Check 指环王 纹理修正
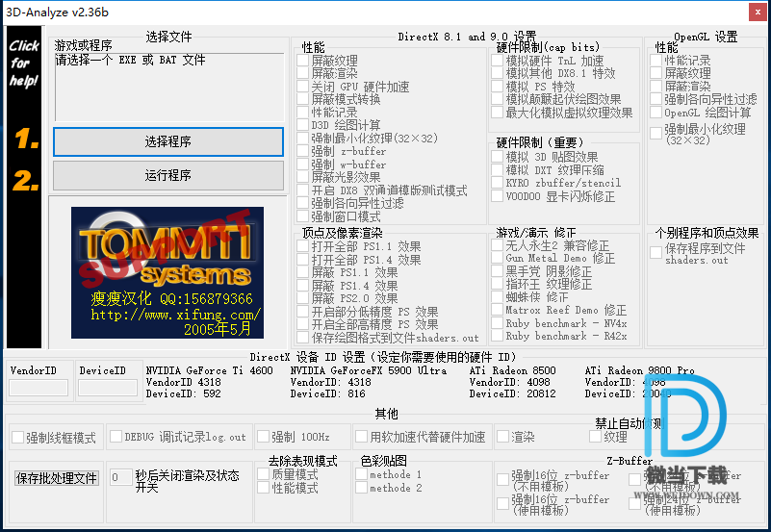Screen dimensions: 771x532 click(497, 284)
